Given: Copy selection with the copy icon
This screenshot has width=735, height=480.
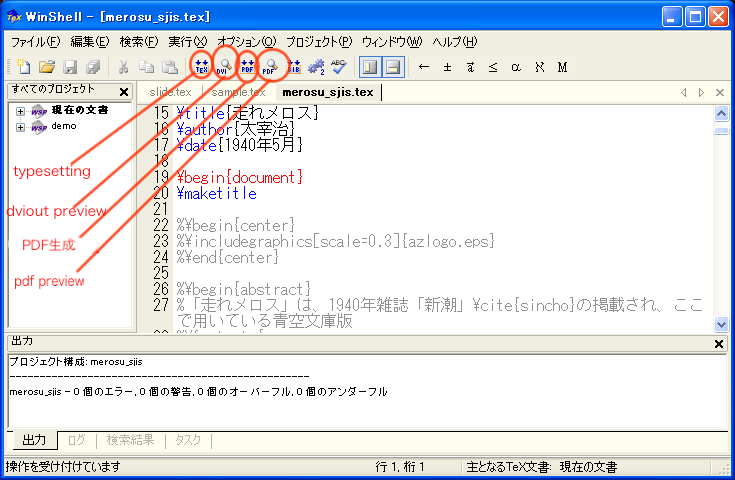Looking at the screenshot, I should tap(146, 67).
